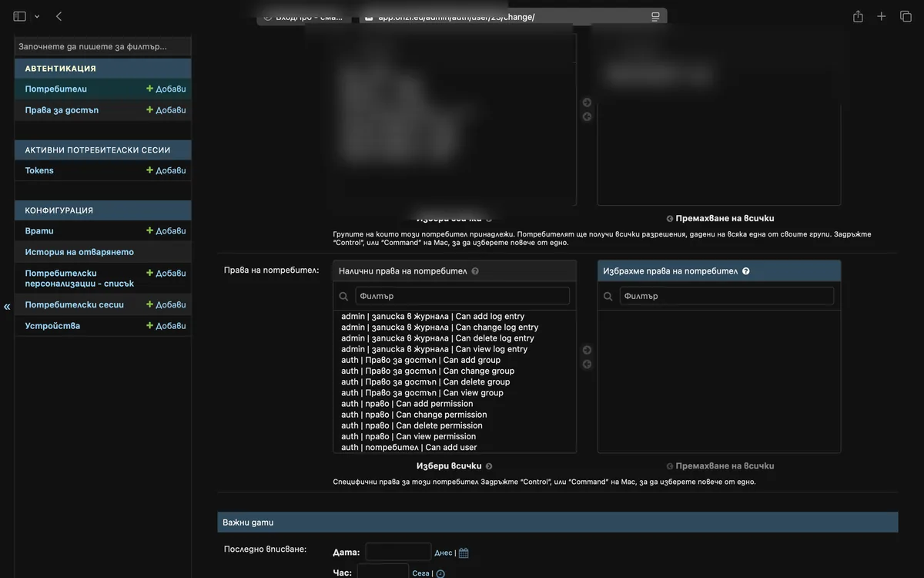Click Добави next to Права за достъп

click(166, 110)
